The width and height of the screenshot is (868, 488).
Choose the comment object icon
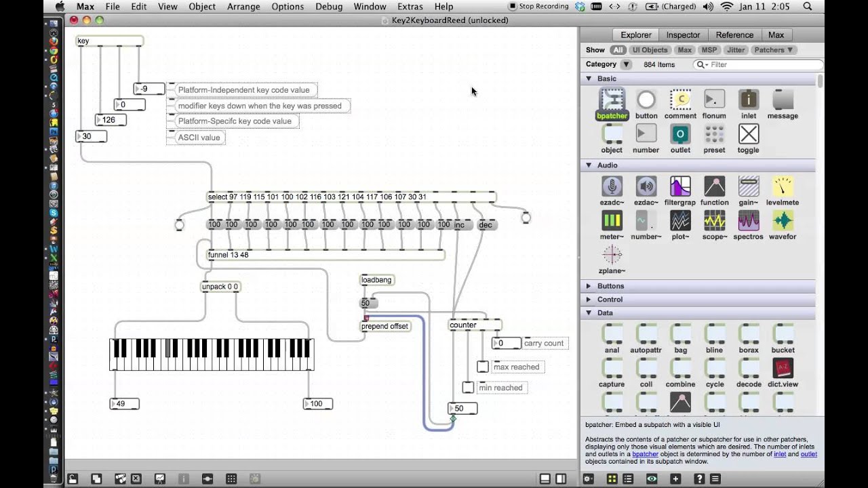(680, 100)
